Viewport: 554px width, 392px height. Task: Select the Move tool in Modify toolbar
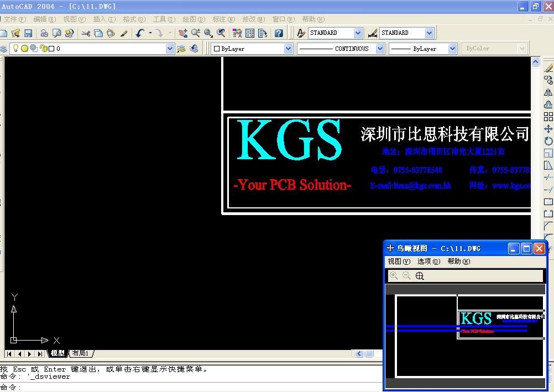(548, 129)
